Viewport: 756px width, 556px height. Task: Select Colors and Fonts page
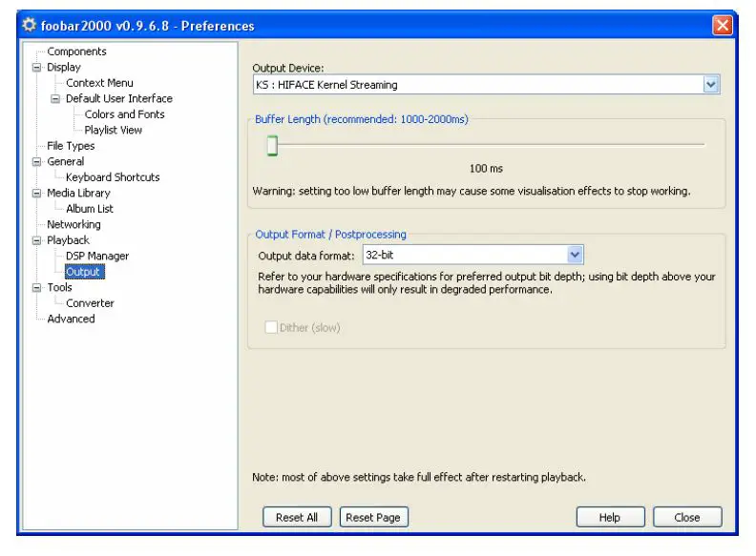[124, 114]
